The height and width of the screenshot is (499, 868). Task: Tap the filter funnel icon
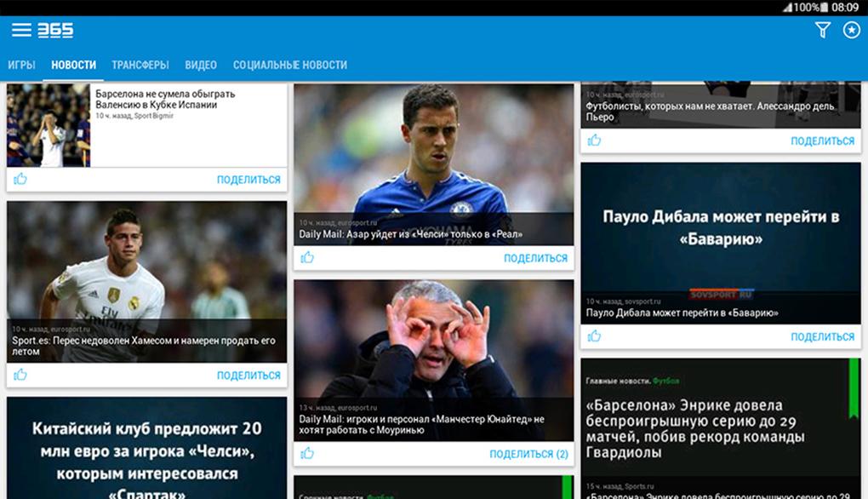click(822, 31)
